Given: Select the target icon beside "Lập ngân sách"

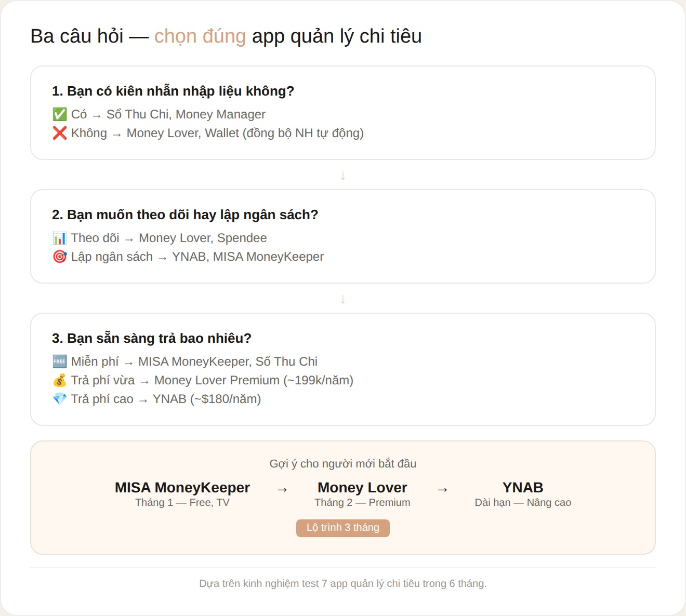Looking at the screenshot, I should coord(60,257).
